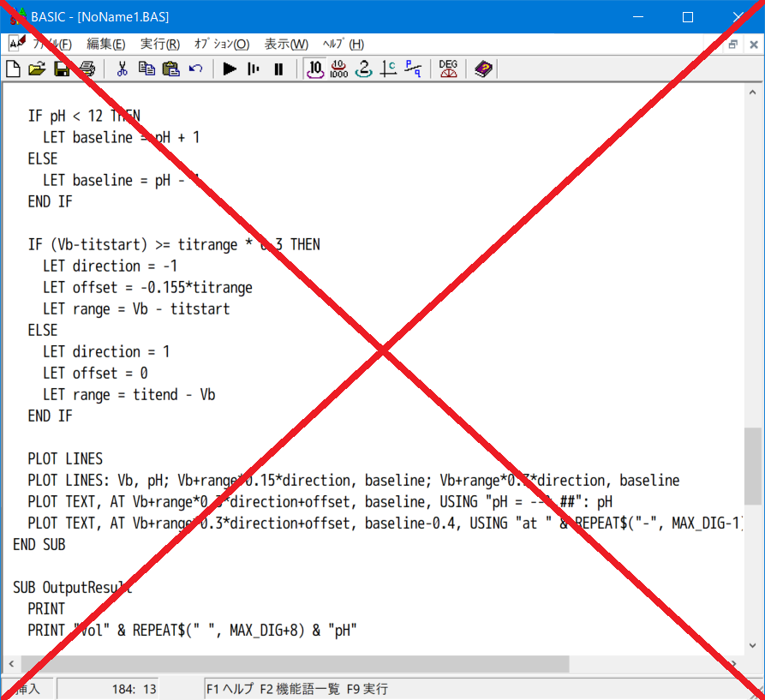Open a file with the folder icon
Screen dimensions: 765x700
point(37,69)
